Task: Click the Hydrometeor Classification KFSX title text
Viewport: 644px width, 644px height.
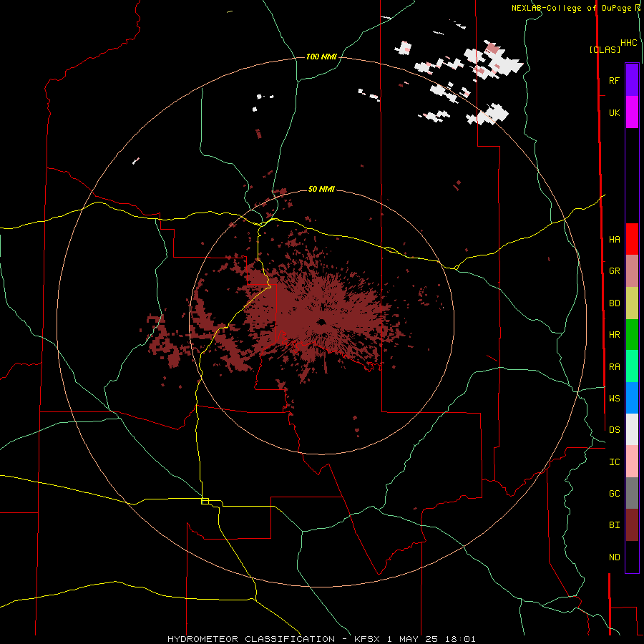Action: pos(321,639)
